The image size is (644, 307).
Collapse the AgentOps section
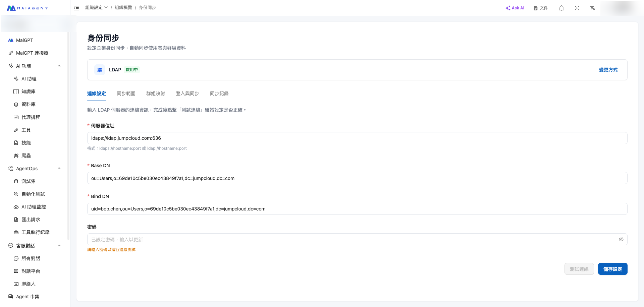point(59,169)
